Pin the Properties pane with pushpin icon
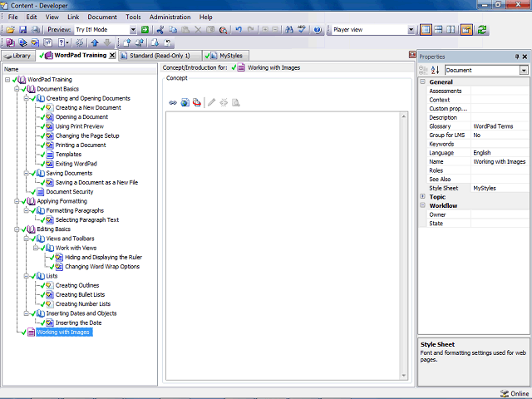The width and height of the screenshot is (532, 399). pos(517,57)
